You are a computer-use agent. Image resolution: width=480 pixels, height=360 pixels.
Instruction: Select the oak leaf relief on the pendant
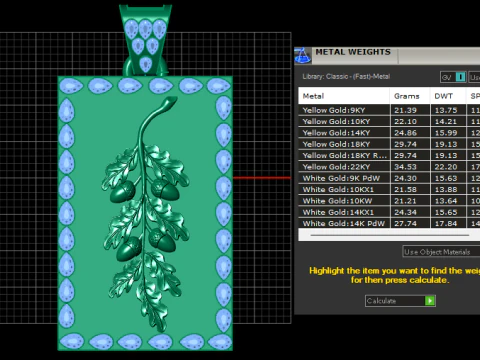146,213
